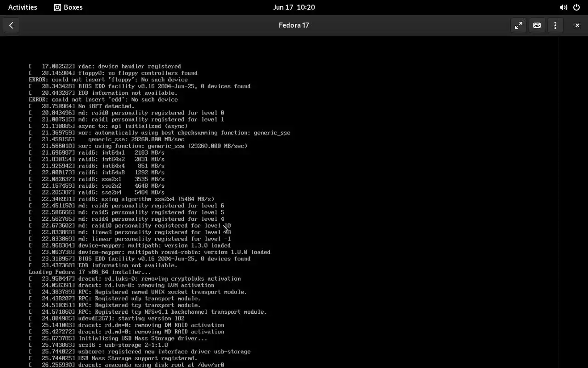
Task: Click 'Initializing USB Mass Storage driver...' line
Action: pyautogui.click(x=118, y=338)
